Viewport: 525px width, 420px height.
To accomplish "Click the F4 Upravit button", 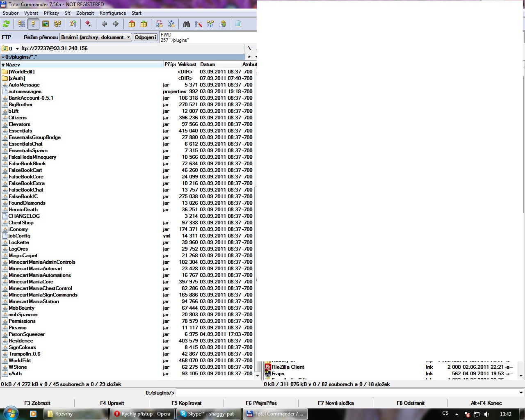I will coord(112,403).
